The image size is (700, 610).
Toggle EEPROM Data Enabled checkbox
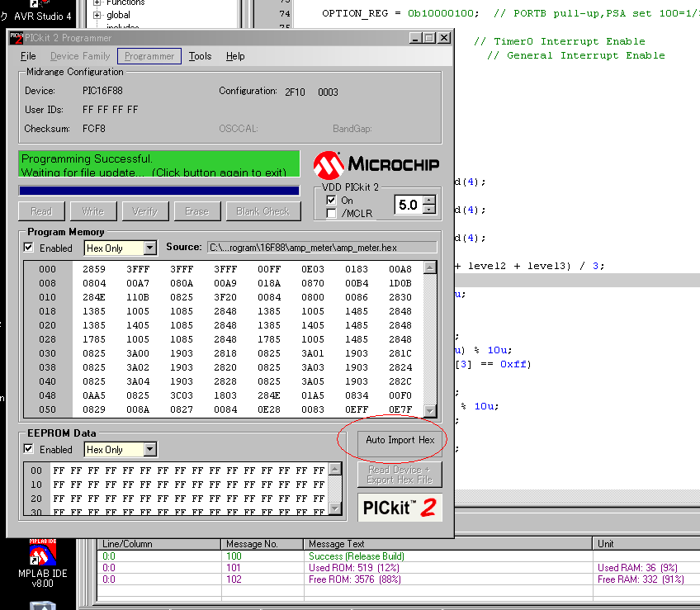pyautogui.click(x=29, y=449)
